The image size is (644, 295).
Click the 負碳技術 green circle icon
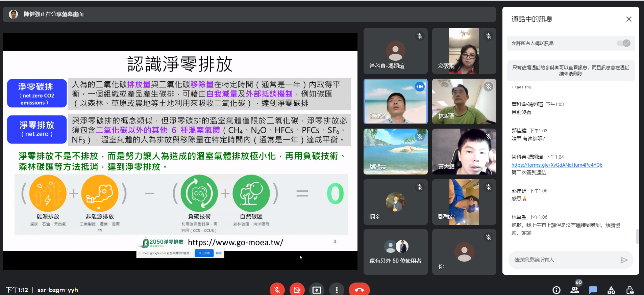[x=199, y=193]
